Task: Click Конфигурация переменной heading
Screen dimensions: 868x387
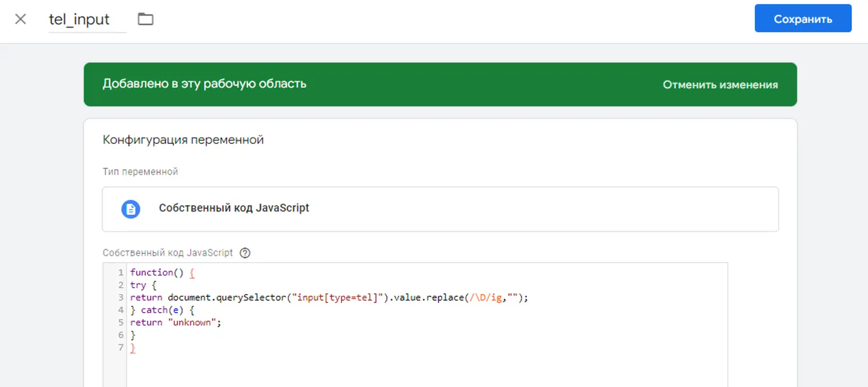Action: point(183,140)
